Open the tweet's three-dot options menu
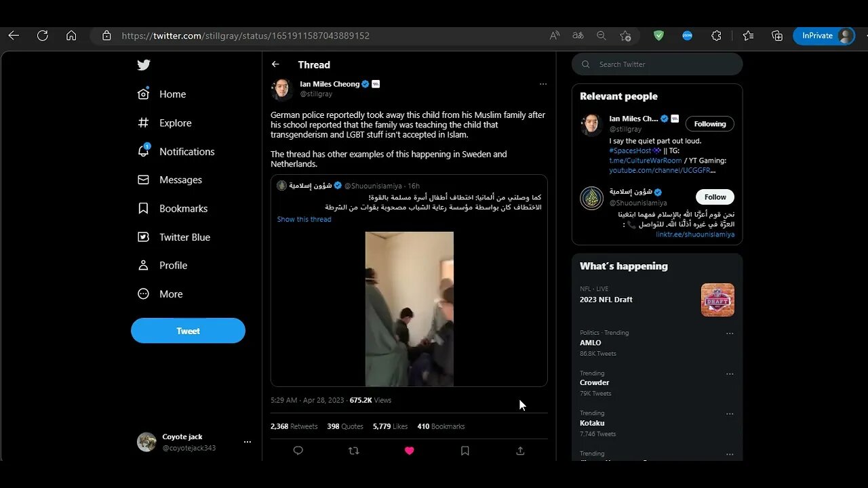 point(542,84)
